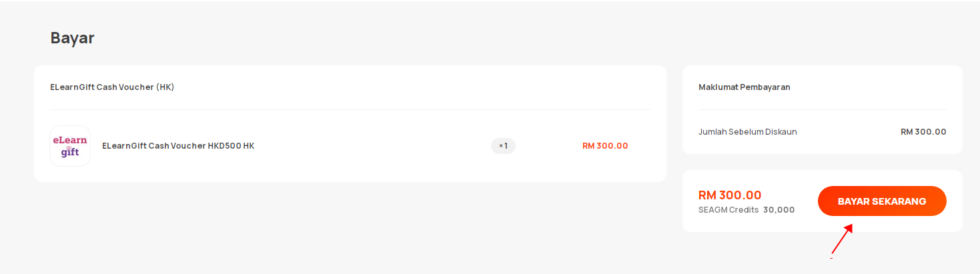The image size is (980, 274).
Task: Click the RM 300.00 amount beside Jumlah Sebelum Diskaun
Action: click(923, 132)
